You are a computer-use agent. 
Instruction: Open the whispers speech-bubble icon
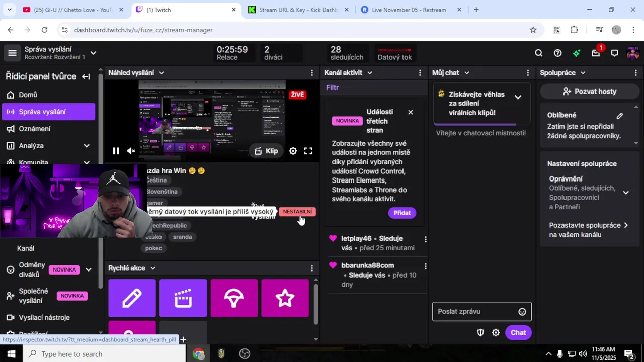614,53
